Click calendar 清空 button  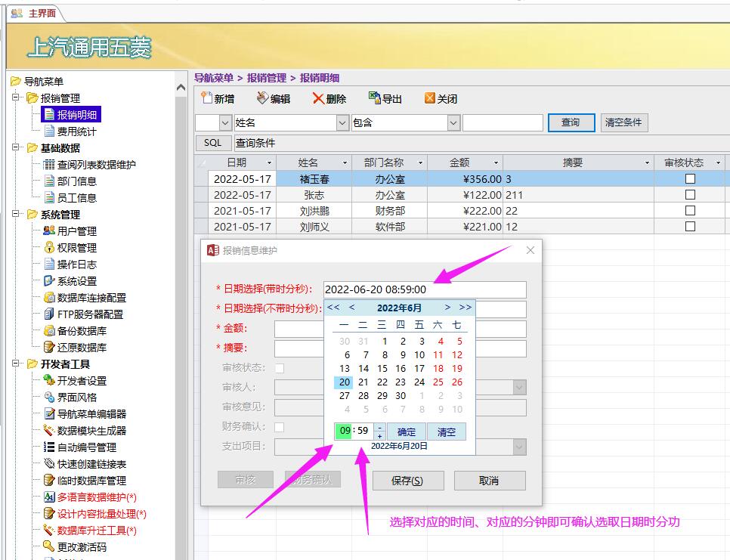tap(447, 432)
